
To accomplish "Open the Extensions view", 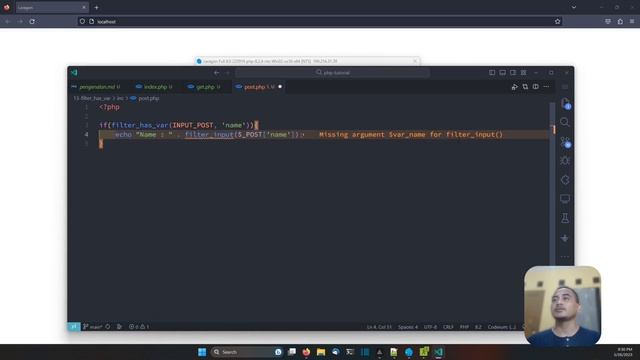I will [565, 180].
